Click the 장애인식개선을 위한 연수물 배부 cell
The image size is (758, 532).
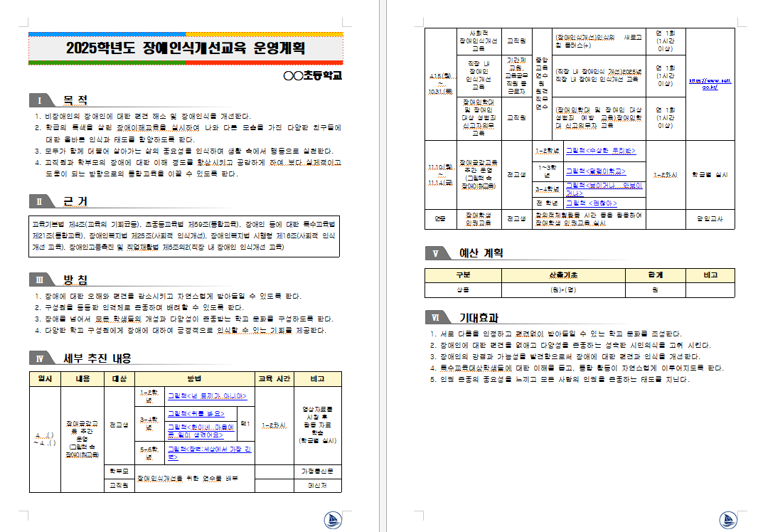[195, 479]
